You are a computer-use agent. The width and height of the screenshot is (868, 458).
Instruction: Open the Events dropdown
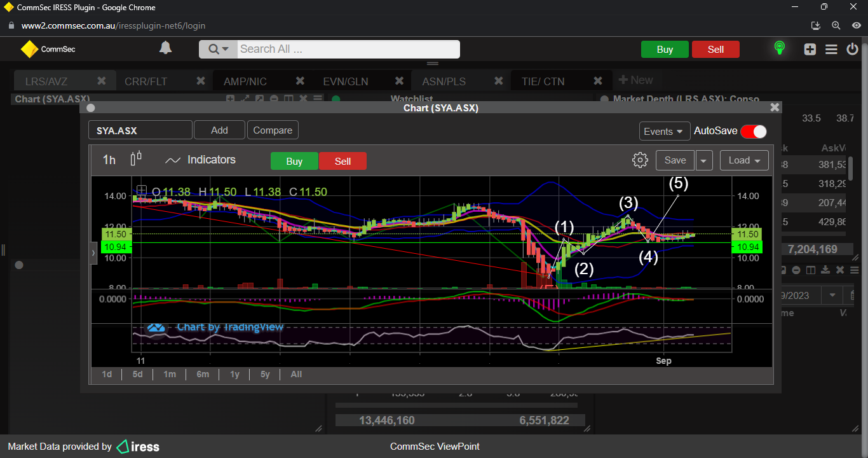665,131
